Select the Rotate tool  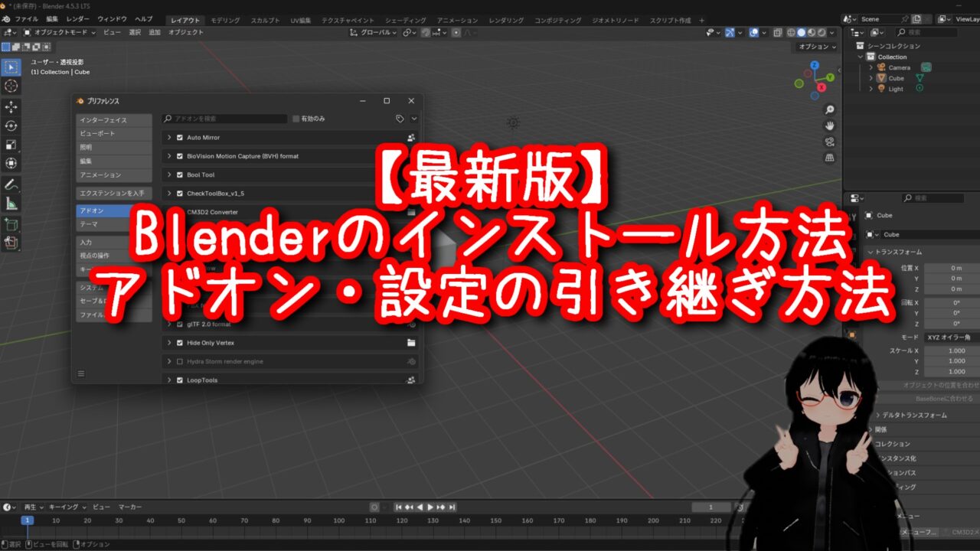click(x=11, y=126)
